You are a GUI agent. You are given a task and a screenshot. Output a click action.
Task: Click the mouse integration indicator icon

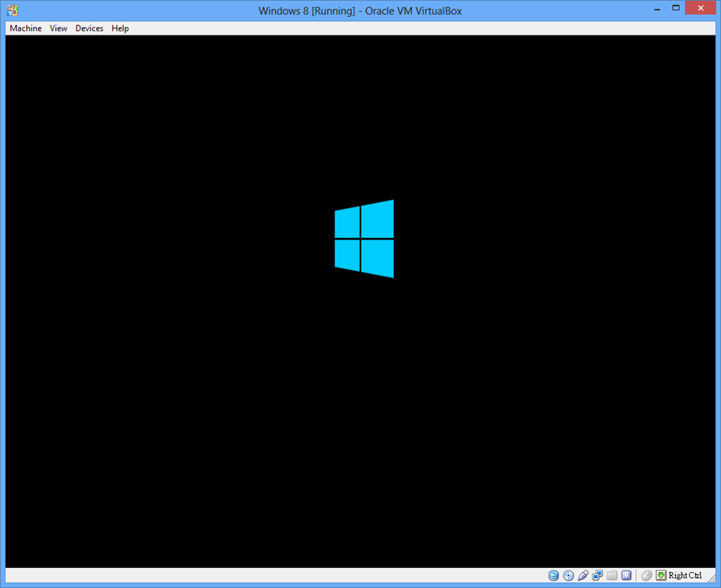click(647, 575)
